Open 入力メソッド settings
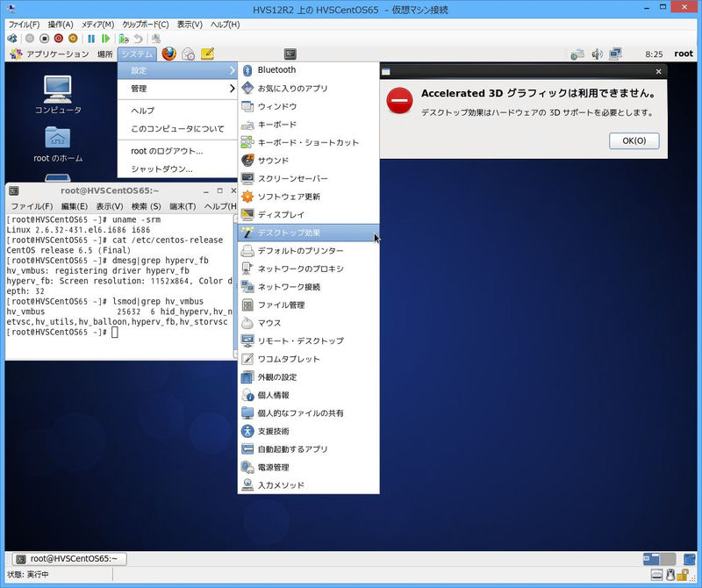 [309, 485]
